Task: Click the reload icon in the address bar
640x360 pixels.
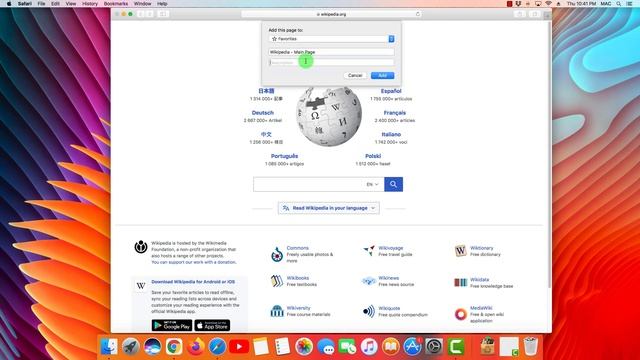Action: tap(418, 14)
